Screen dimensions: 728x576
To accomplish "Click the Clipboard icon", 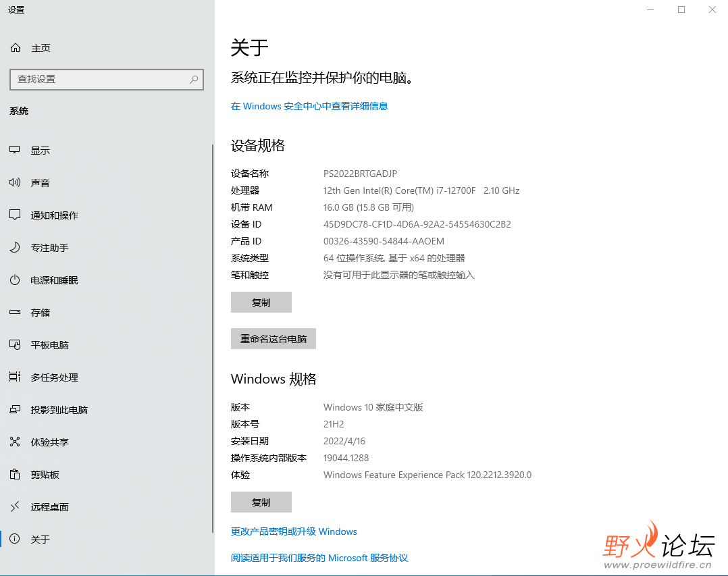I will 15,474.
